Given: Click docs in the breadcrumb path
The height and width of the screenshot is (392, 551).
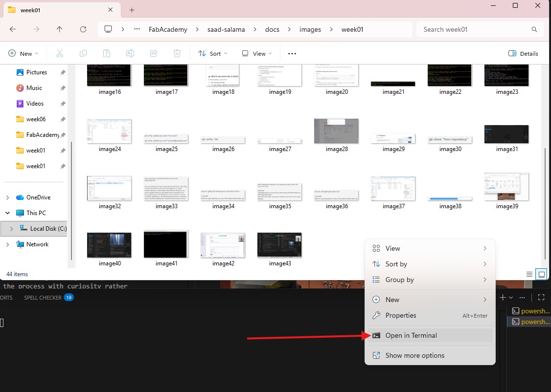Looking at the screenshot, I should click(x=273, y=29).
